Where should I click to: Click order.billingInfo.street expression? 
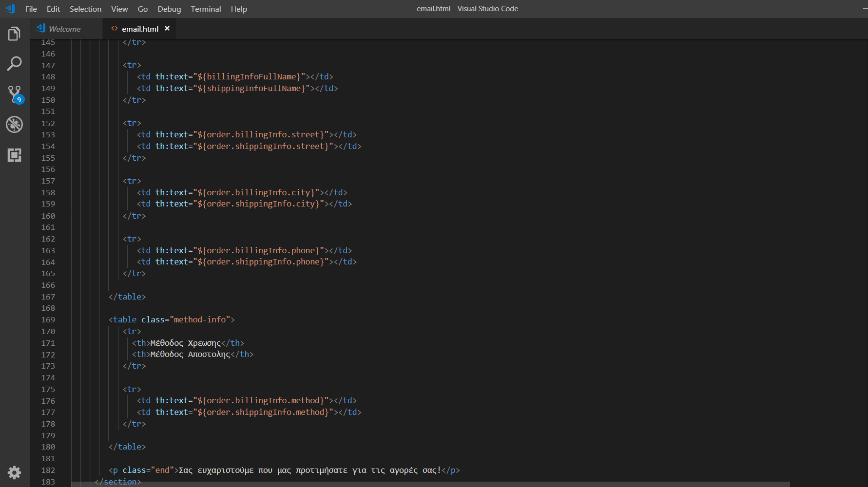coord(261,135)
